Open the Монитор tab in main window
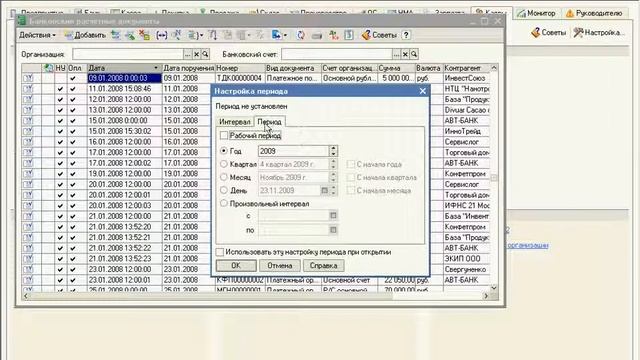 pos(536,13)
